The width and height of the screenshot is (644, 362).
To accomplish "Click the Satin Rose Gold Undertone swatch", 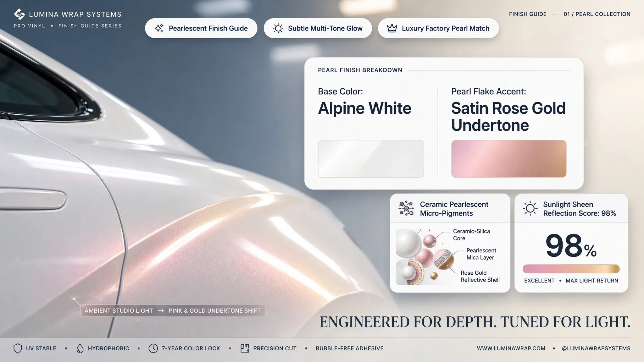I will pos(509,159).
